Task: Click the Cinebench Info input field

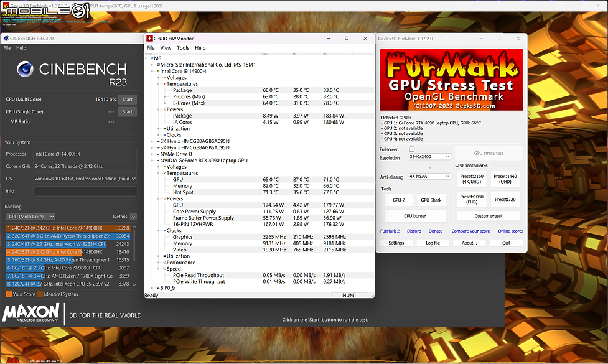Action: 85,191
